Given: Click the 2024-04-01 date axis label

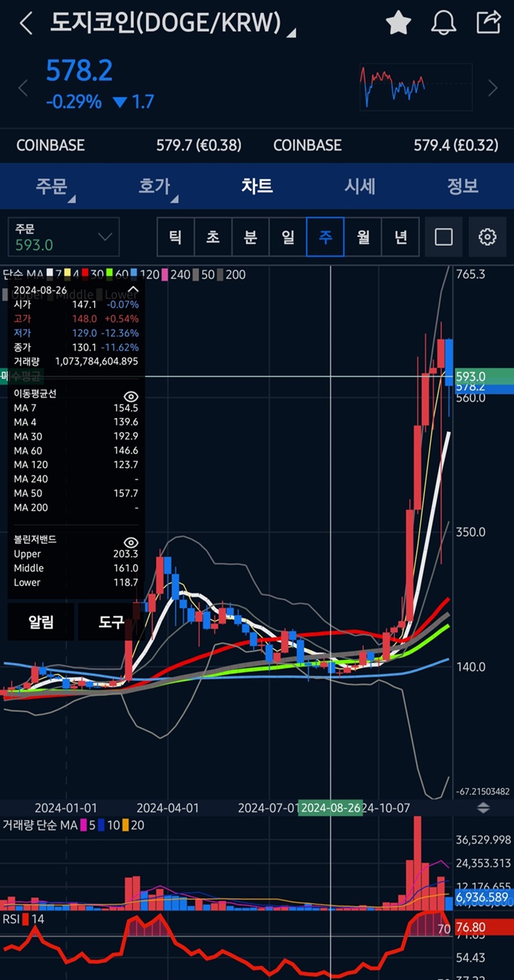Looking at the screenshot, I should [x=168, y=808].
